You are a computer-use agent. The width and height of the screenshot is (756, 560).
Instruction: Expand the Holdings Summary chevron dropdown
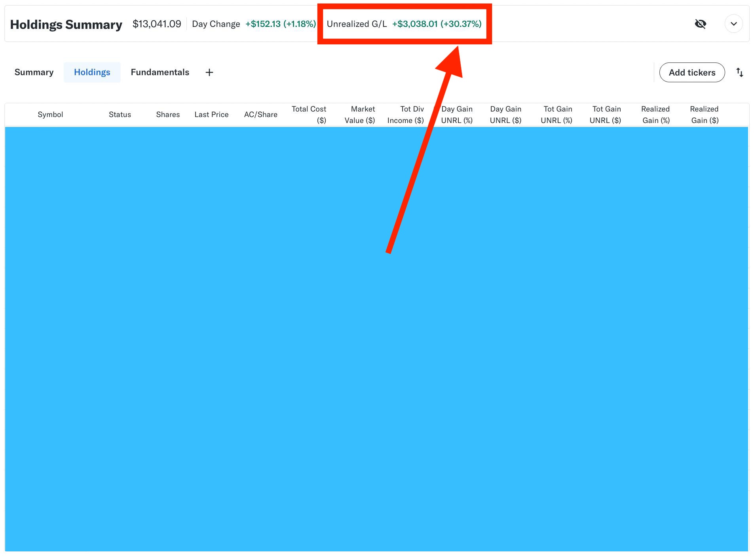tap(733, 24)
